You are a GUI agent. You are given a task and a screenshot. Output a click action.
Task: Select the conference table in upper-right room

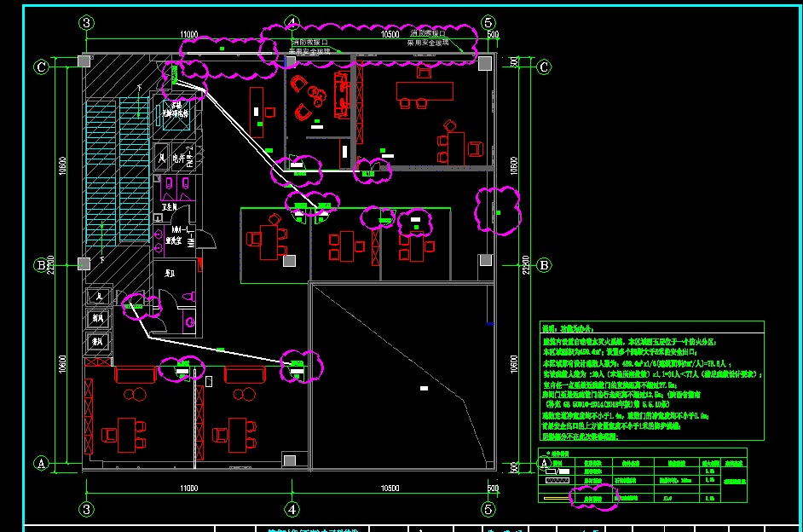425,91
